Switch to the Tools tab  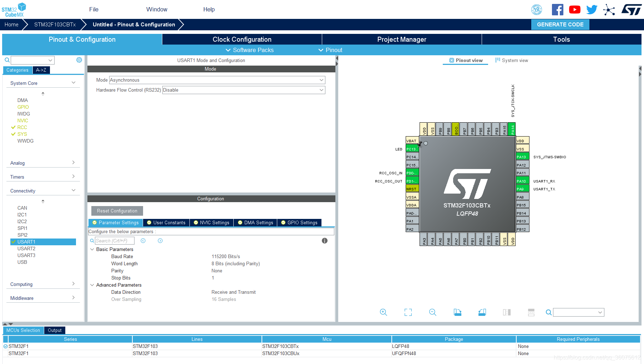[x=562, y=39]
